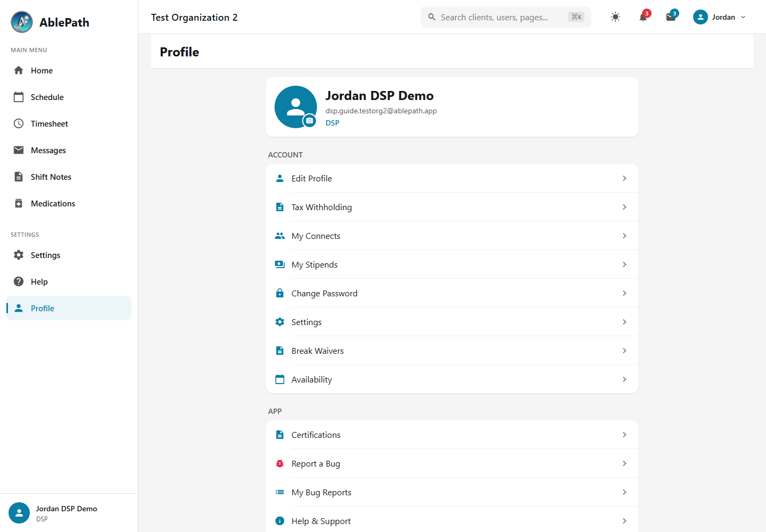This screenshot has height=532, width=766.
Task: Toggle the light/dark theme sun icon
Action: point(615,17)
